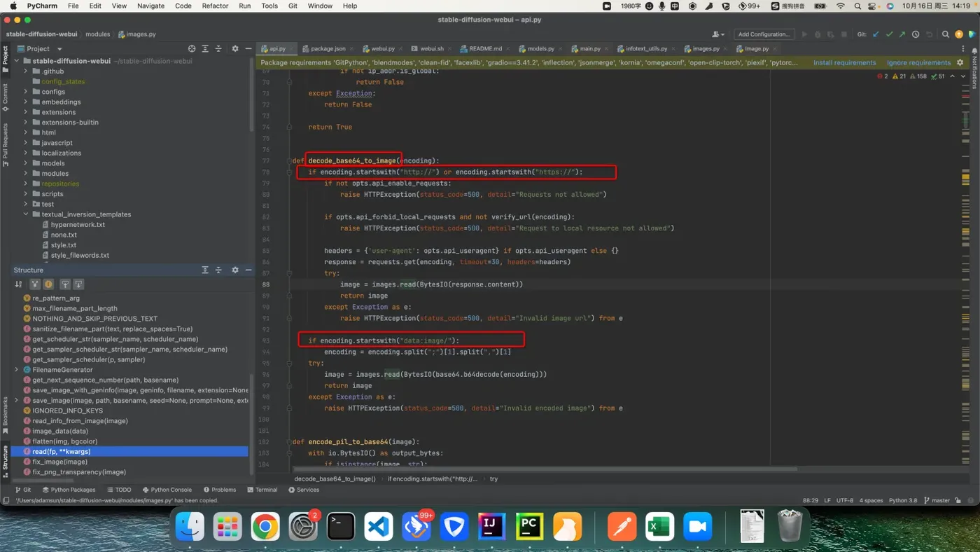
Task: Open IntelliJ IDEA from the Dock
Action: click(x=492, y=527)
